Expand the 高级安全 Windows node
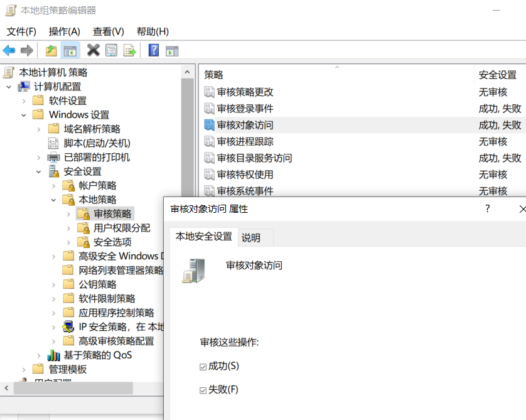Image resolution: width=526 pixels, height=420 pixels. pos(54,257)
